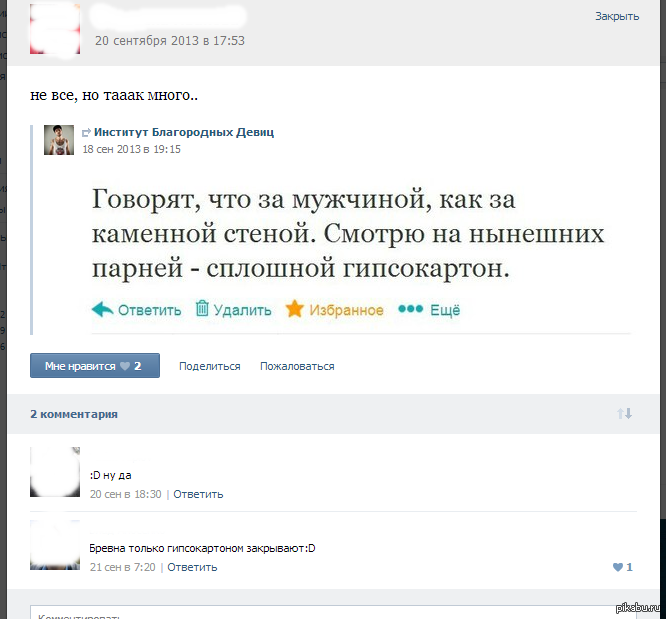Click the heart icon inside the Мне нравится button
This screenshot has width=666, height=619.
pyautogui.click(x=125, y=367)
